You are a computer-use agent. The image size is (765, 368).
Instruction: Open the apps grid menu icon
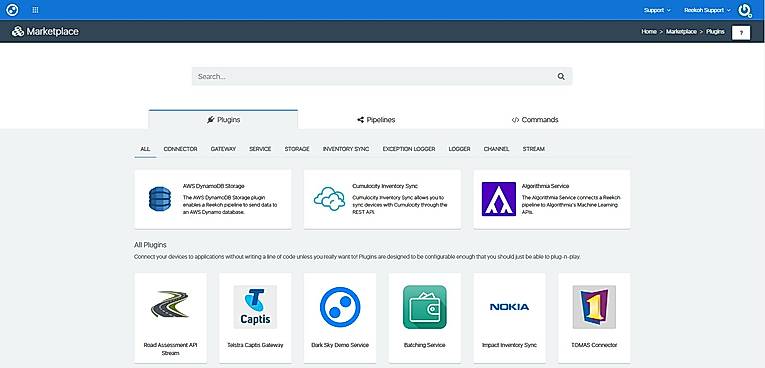35,10
